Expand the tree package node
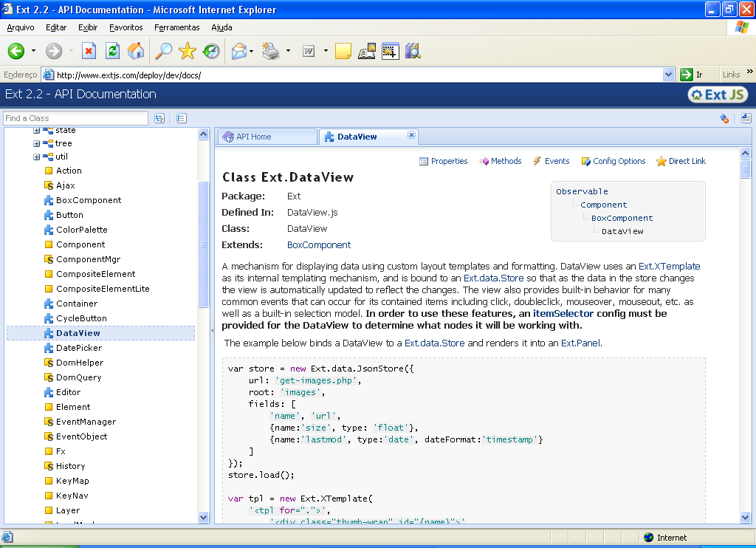This screenshot has height=548, width=756. pyautogui.click(x=36, y=143)
